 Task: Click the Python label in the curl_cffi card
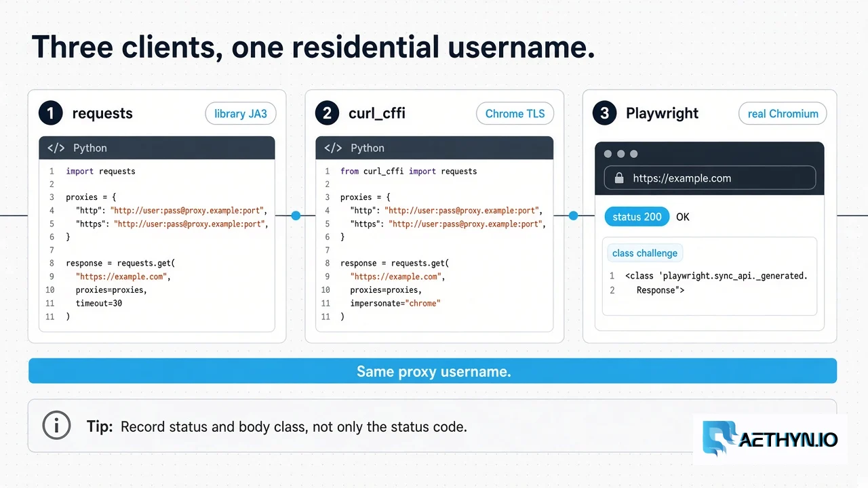point(368,148)
